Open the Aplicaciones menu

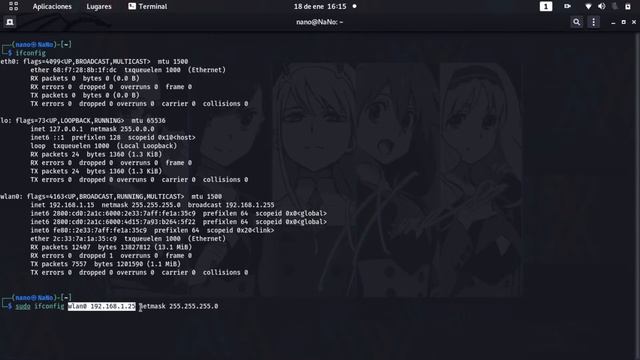(x=52, y=7)
